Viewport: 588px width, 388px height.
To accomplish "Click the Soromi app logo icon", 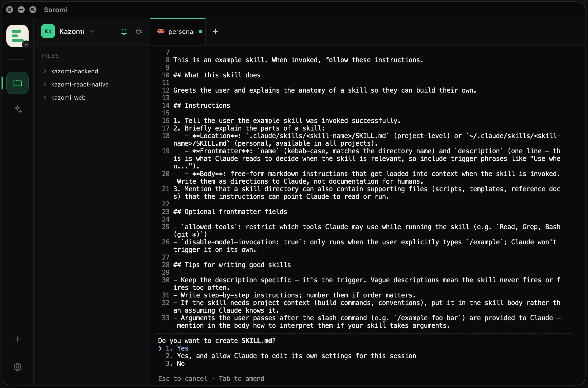I will pyautogui.click(x=17, y=36).
